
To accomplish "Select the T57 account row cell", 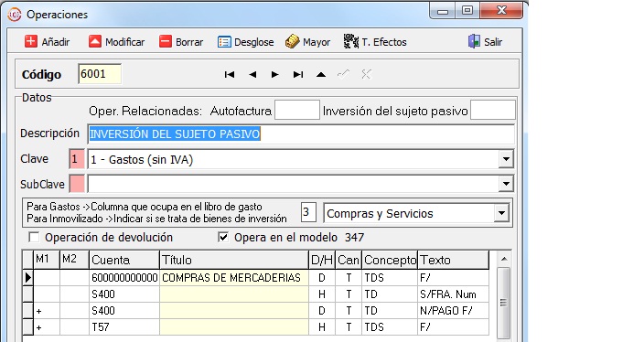I will pyautogui.click(x=124, y=327).
